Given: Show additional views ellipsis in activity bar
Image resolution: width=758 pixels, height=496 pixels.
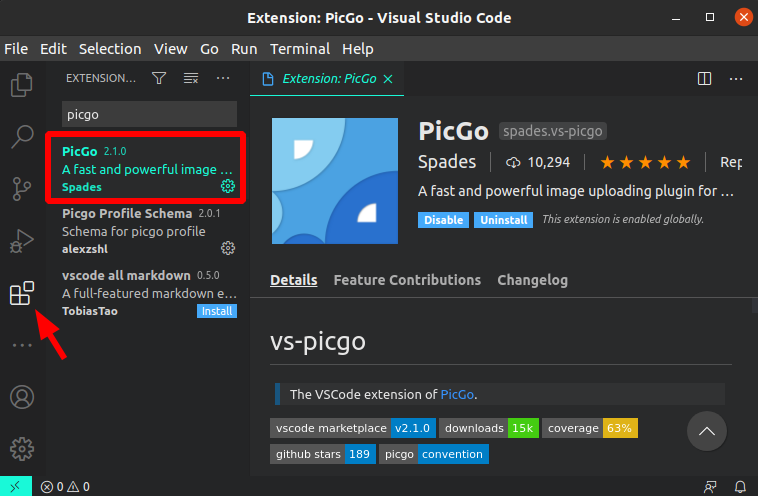Looking at the screenshot, I should [22, 345].
